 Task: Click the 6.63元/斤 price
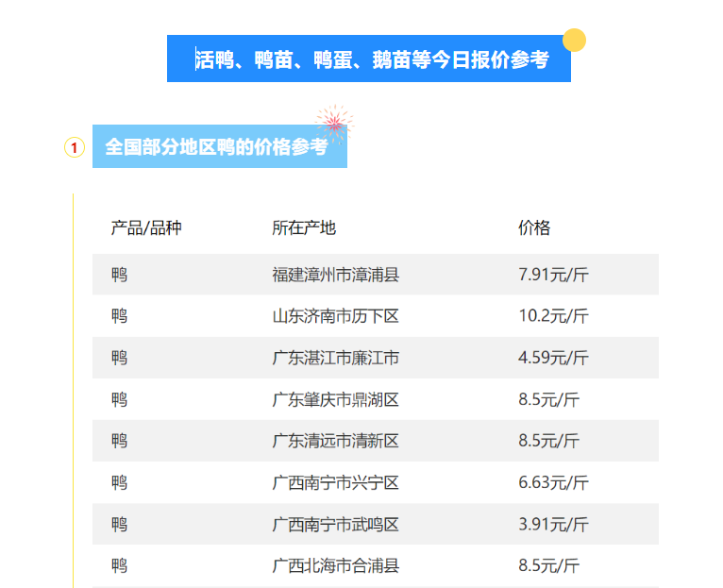[553, 482]
